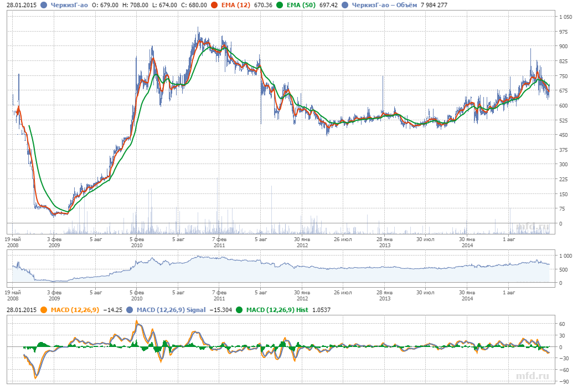Select the 5 фев 2010 label under main chart

click(x=136, y=243)
